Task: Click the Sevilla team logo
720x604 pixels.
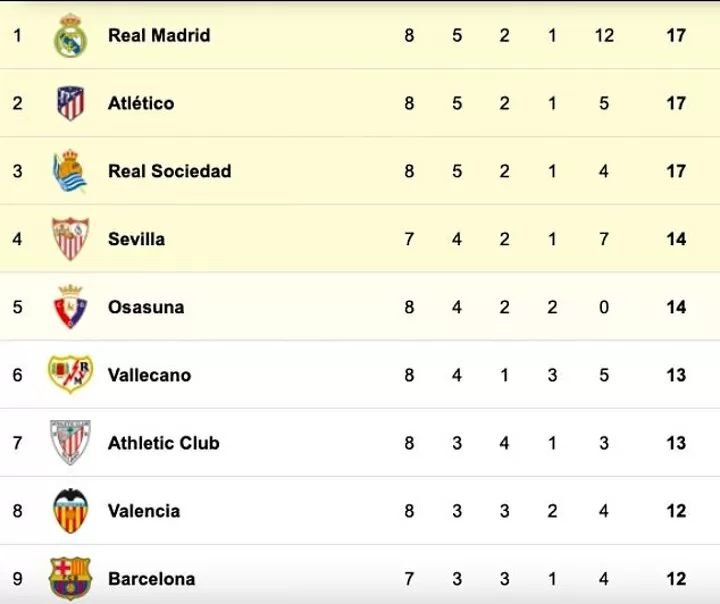Action: (70, 239)
